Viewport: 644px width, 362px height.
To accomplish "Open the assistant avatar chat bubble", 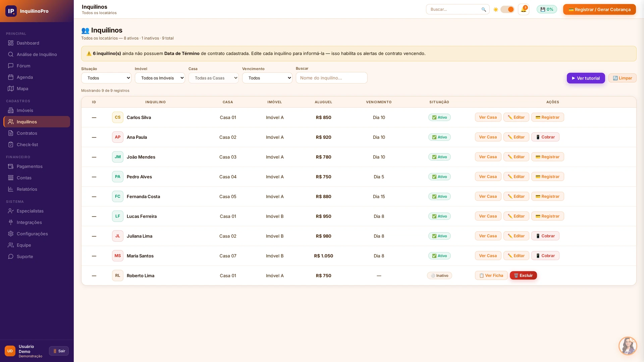I will [628, 346].
